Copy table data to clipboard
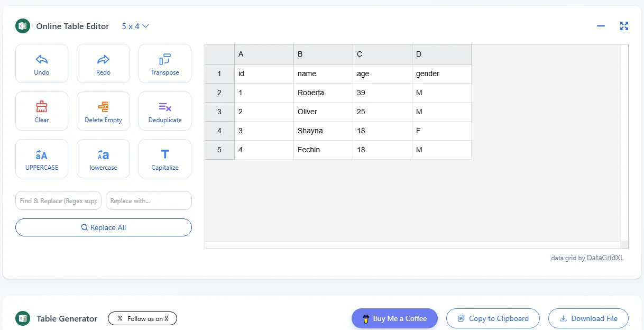Screen dimensions: 644x330 click(x=493, y=318)
